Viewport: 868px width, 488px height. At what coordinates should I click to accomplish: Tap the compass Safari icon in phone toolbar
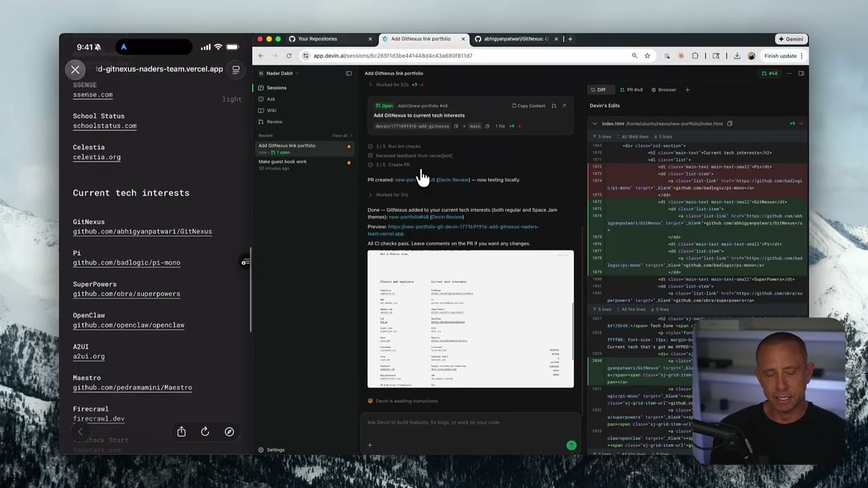pyautogui.click(x=229, y=432)
